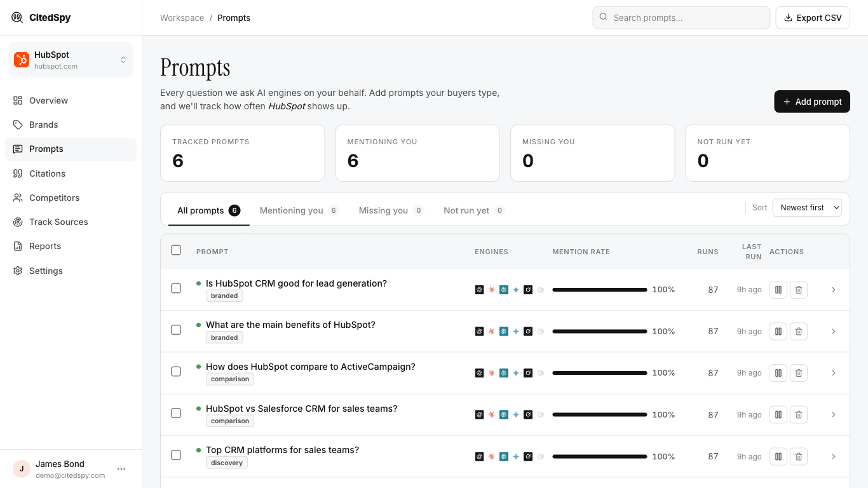
Task: Open Overview from the sidebar
Action: (x=71, y=100)
